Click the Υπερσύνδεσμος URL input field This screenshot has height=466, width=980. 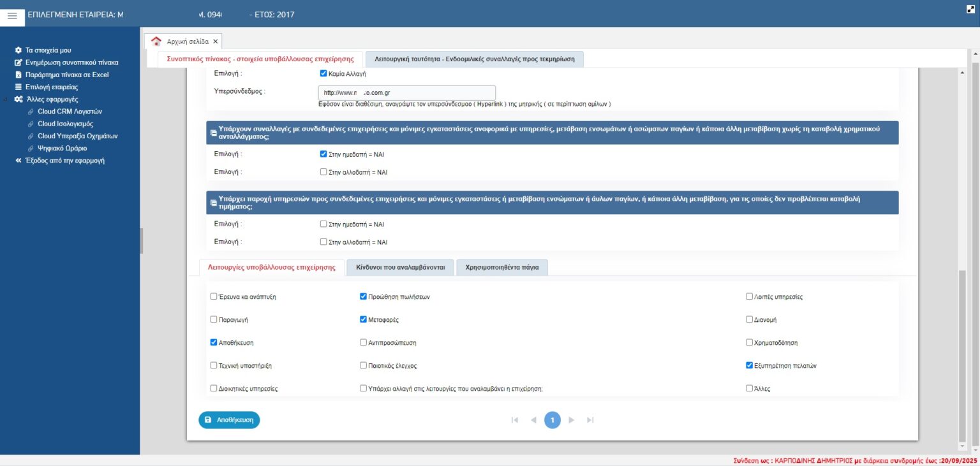(406, 93)
